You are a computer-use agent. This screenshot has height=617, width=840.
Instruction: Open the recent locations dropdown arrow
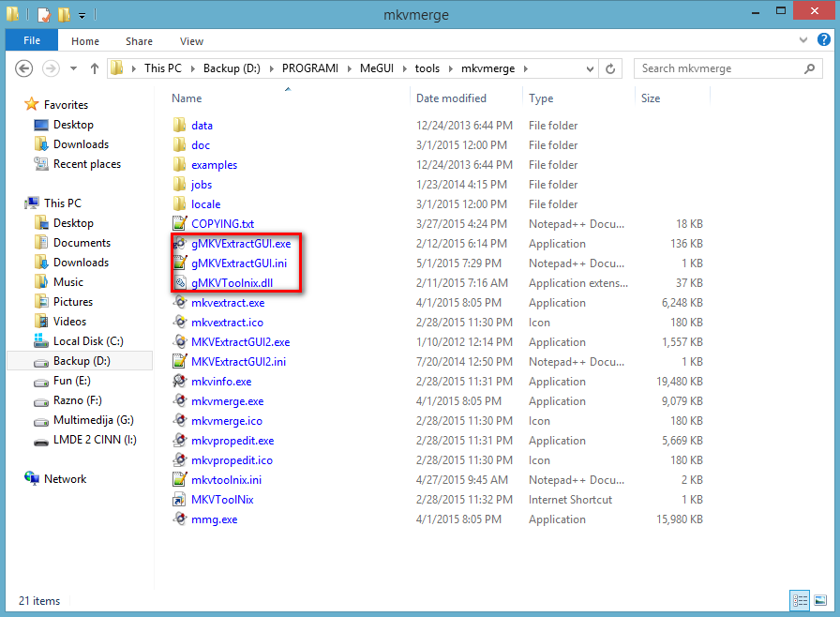click(x=73, y=68)
